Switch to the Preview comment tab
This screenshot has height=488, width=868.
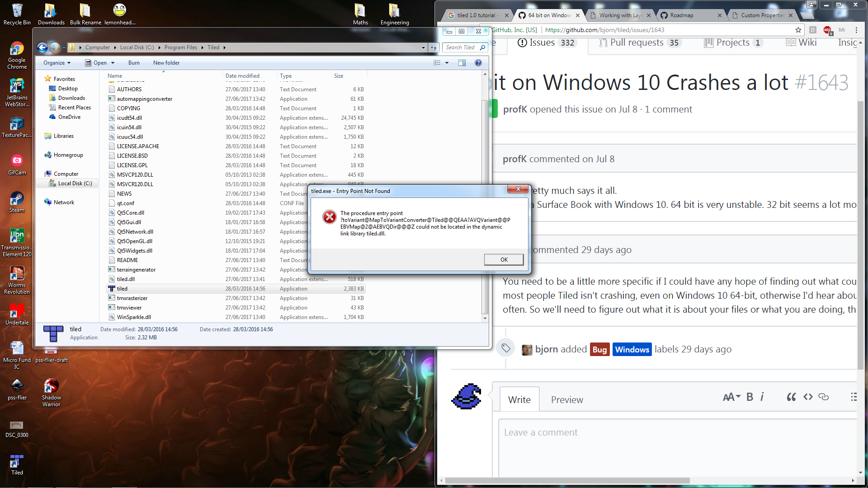(x=567, y=399)
